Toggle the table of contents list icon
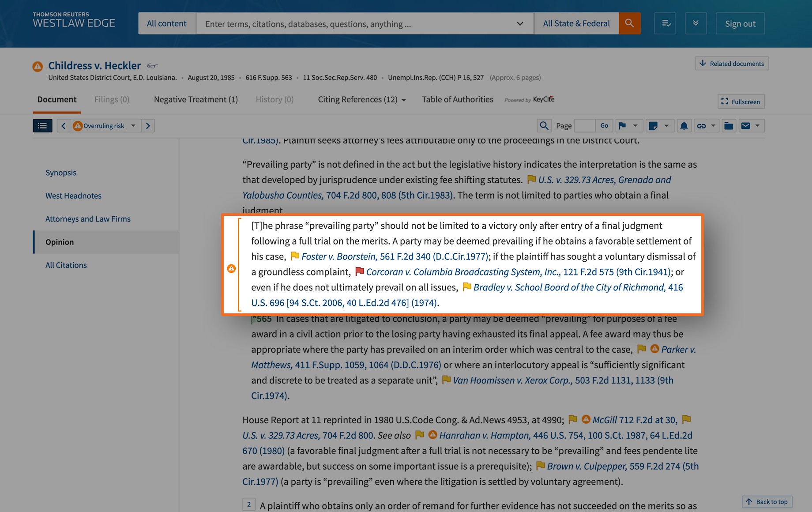Screen dimensions: 812x512 coord(42,126)
